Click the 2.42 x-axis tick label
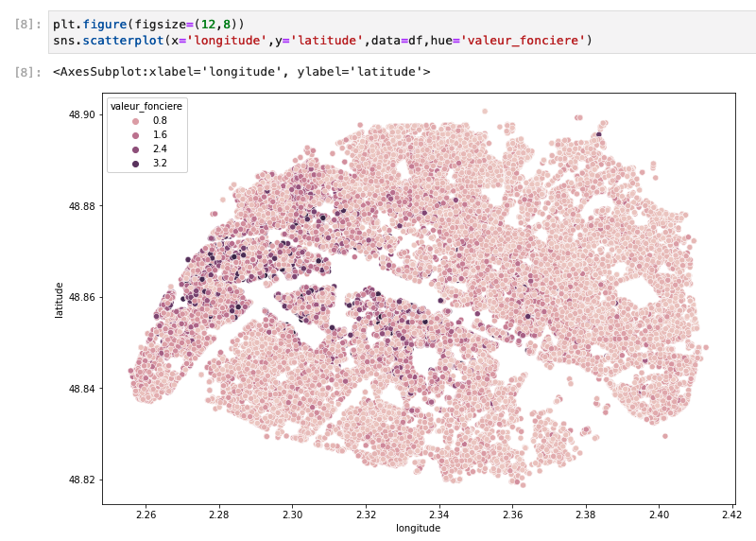The width and height of the screenshot is (756, 541). click(731, 515)
